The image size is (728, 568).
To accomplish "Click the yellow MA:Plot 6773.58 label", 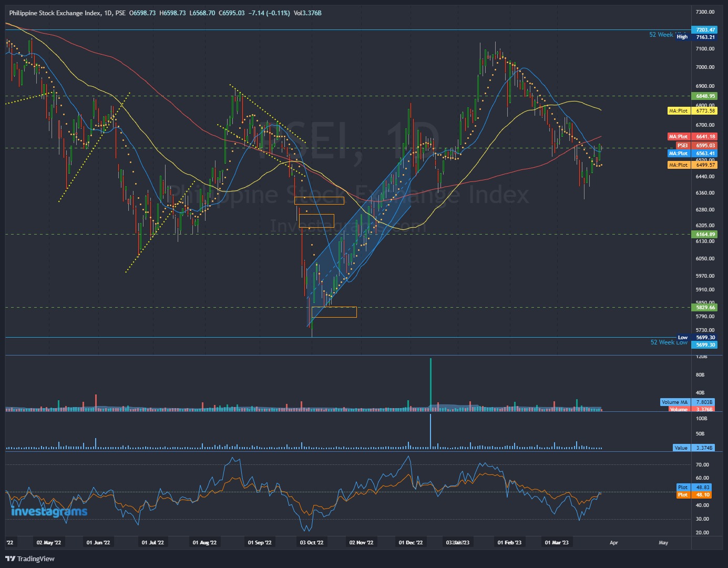I will (x=692, y=111).
